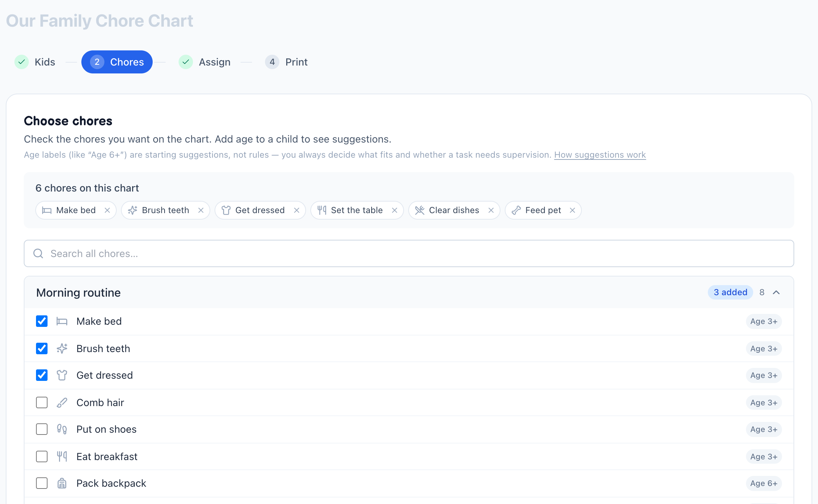818x504 pixels.
Task: Open the How suggestions work link
Action: point(600,155)
